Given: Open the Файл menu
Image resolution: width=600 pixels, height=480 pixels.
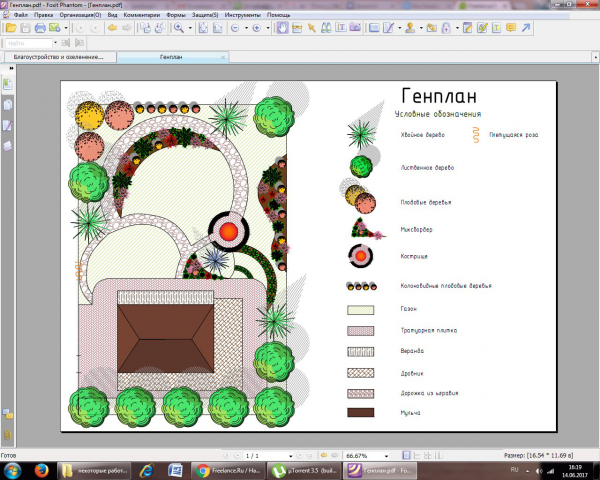Looking at the screenshot, I should pos(21,15).
